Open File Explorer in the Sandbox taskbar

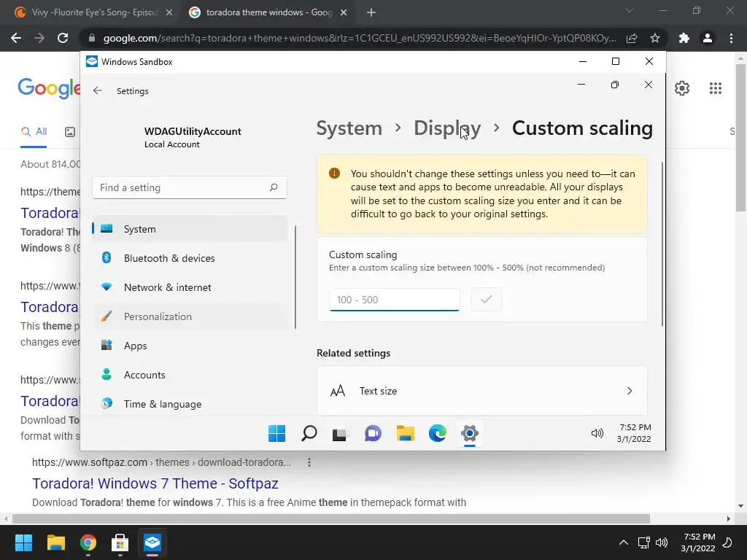pos(406,433)
